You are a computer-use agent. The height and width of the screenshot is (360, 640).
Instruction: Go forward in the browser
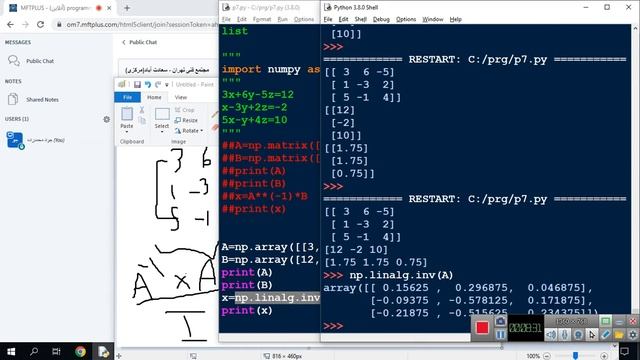coord(25,24)
